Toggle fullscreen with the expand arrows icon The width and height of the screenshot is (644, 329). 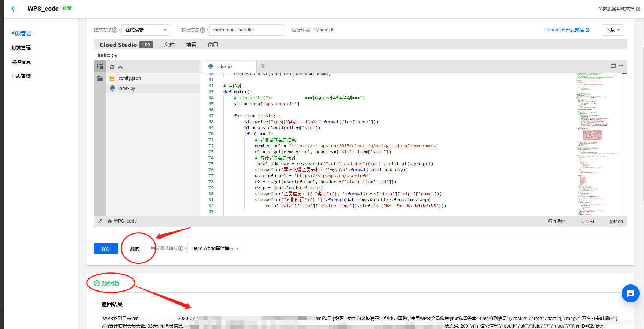point(100,221)
